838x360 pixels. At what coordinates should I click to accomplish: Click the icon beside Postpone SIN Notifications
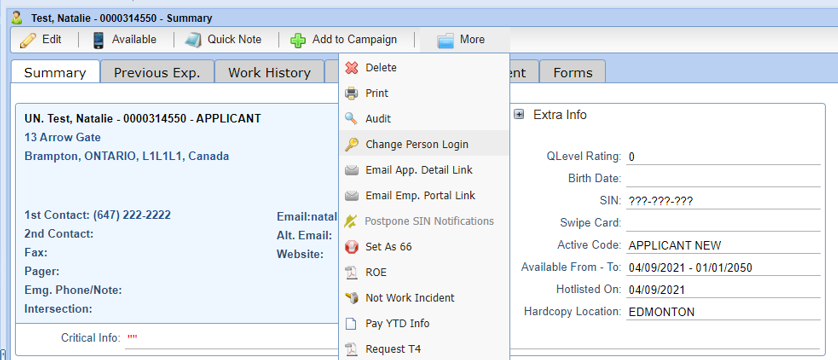[351, 221]
